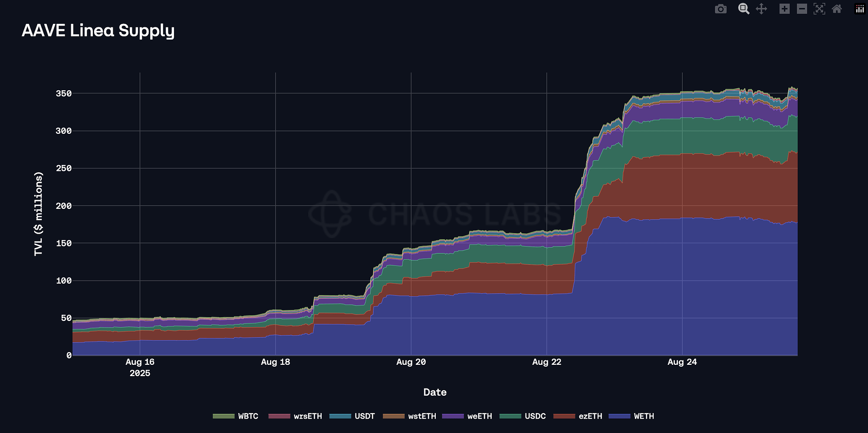Click the '350' y-axis tick label
The width and height of the screenshot is (868, 433).
tap(63, 93)
